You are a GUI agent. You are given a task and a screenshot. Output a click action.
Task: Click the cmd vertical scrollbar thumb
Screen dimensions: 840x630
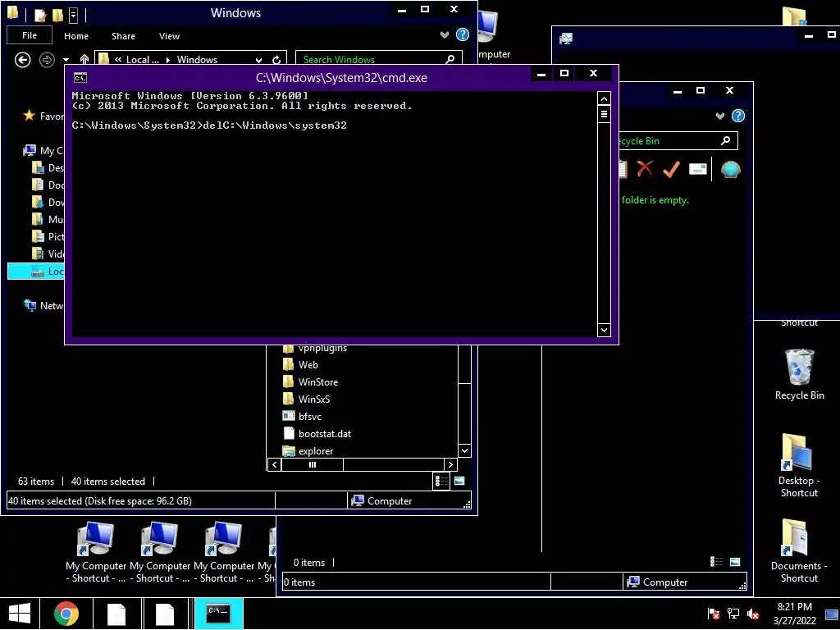604,113
